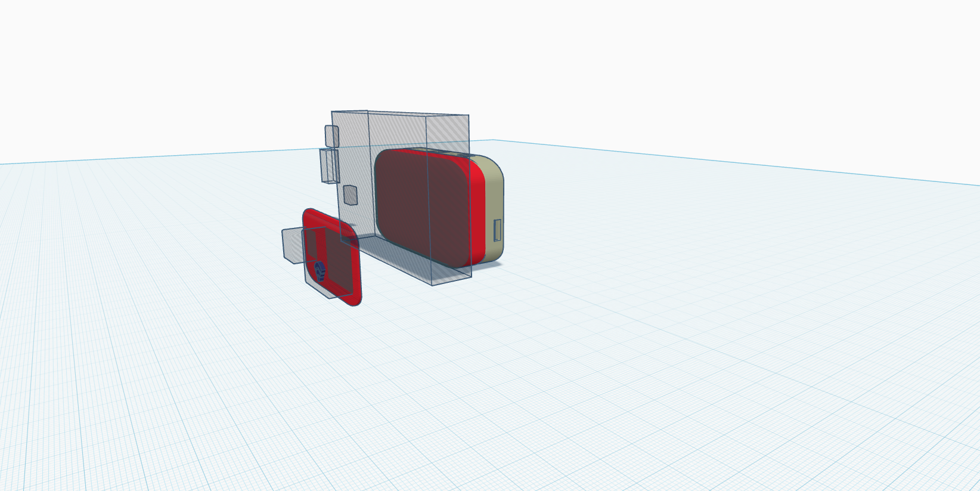Click the rectangular slot on the tan casing
Viewport: 980px width, 491px height.
tap(497, 230)
